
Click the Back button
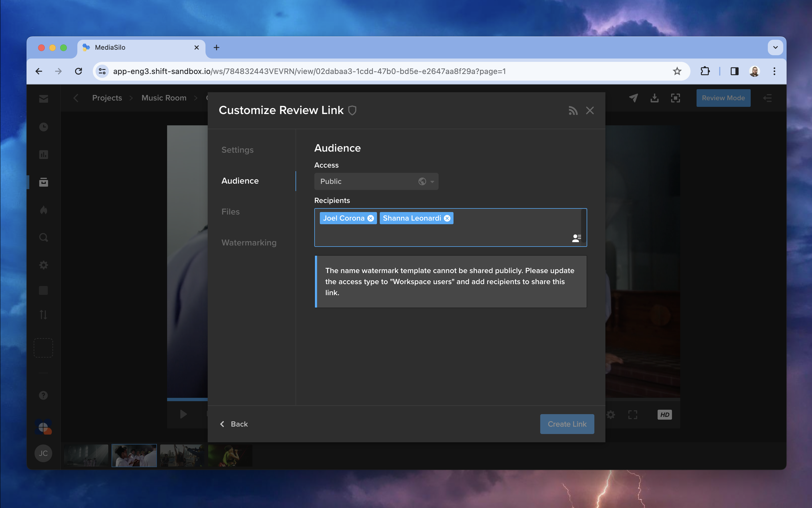coord(234,424)
